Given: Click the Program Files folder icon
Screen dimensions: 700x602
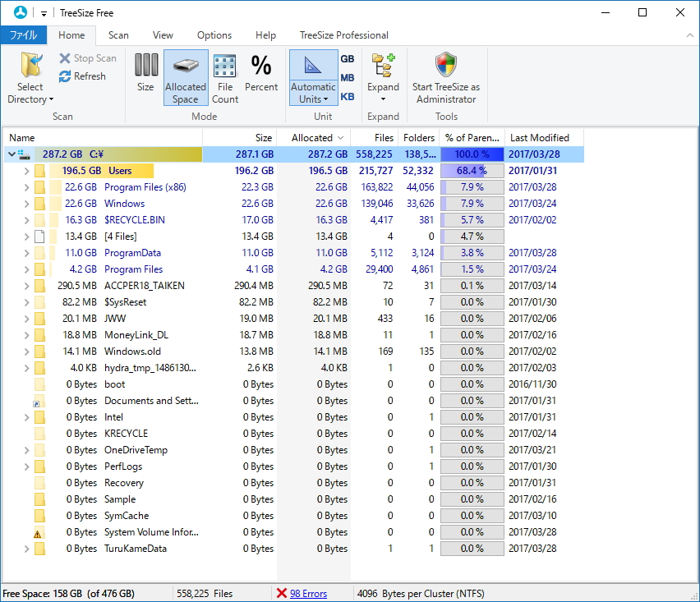Looking at the screenshot, I should pyautogui.click(x=39, y=269).
